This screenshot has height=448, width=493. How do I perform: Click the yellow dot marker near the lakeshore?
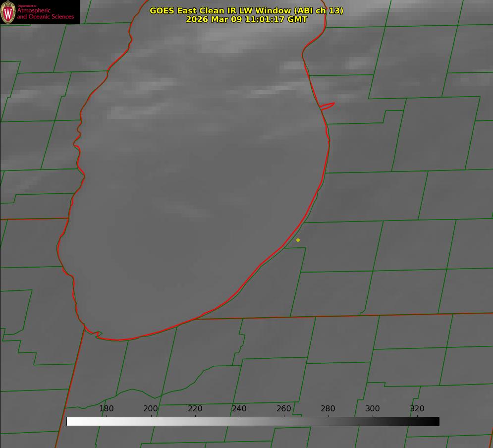pos(298,240)
